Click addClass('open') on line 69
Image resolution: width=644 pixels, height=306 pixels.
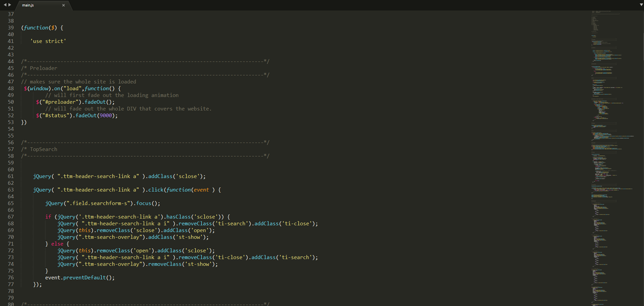point(189,230)
